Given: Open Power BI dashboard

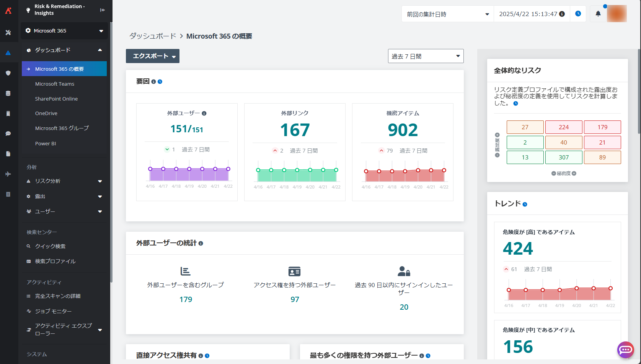Looking at the screenshot, I should (x=46, y=143).
